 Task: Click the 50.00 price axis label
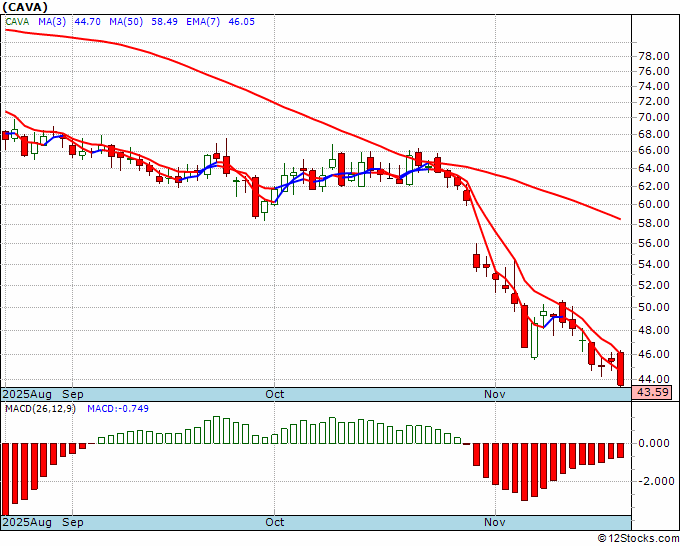[x=654, y=307]
